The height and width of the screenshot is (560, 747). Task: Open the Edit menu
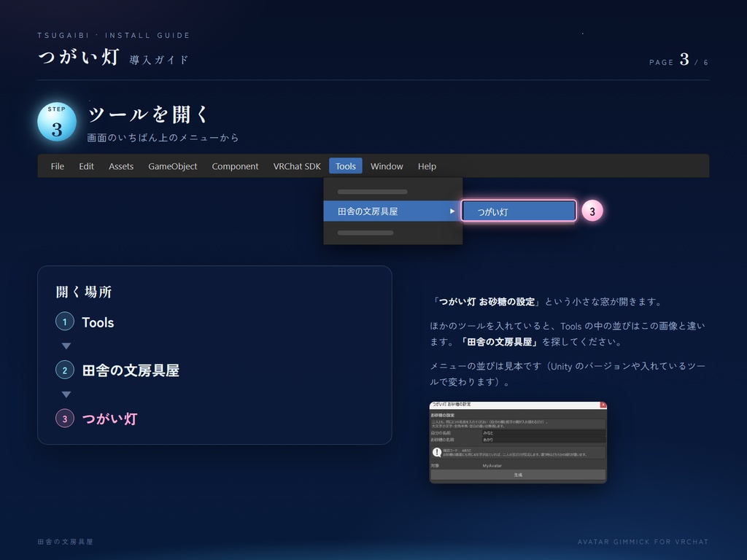pos(86,166)
